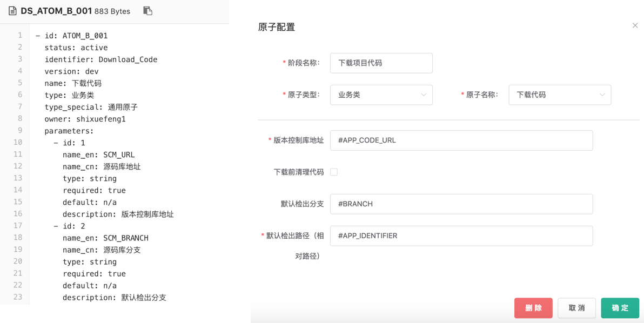Focus the 版本控制库地址 input field
The image size is (644, 323).
pos(461,140)
